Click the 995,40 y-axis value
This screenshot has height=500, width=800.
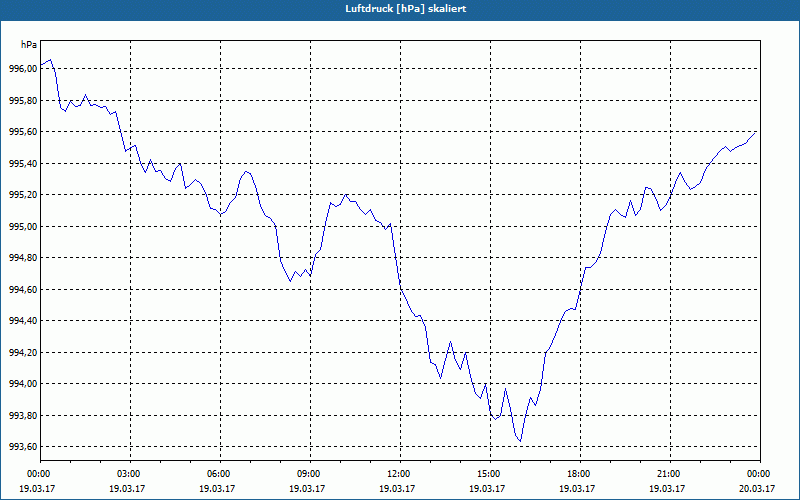click(23, 164)
